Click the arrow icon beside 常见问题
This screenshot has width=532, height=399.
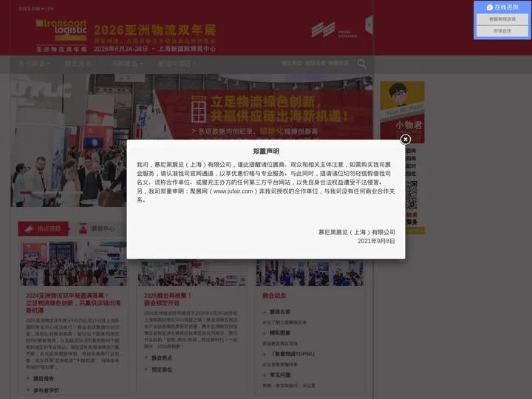[x=265, y=375]
